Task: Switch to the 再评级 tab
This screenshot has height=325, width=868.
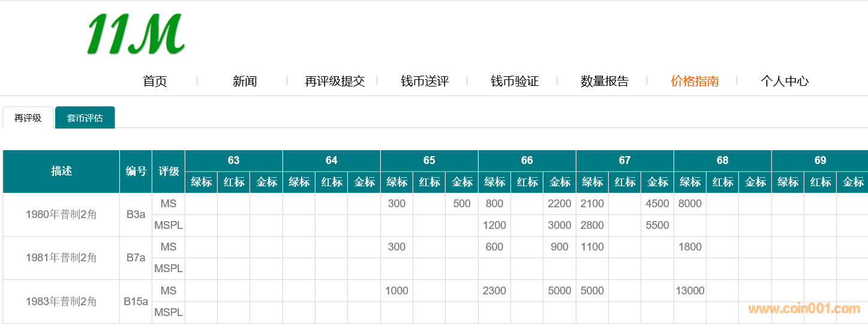Action: tap(28, 118)
